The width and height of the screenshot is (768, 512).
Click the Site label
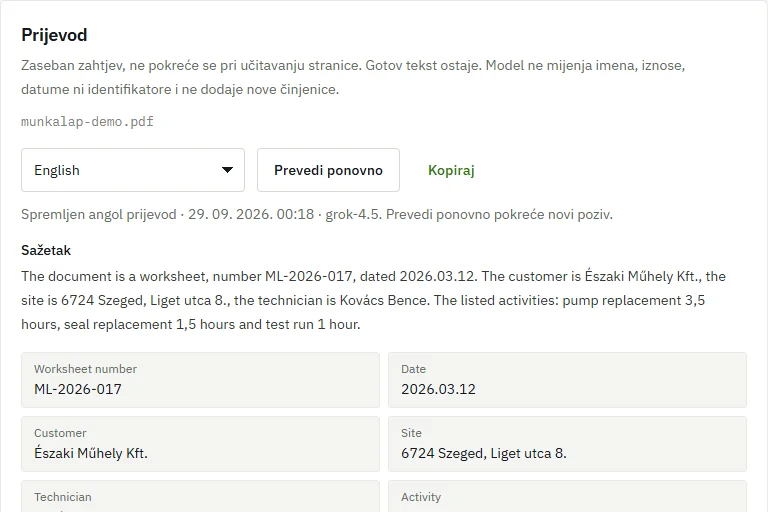(x=411, y=433)
